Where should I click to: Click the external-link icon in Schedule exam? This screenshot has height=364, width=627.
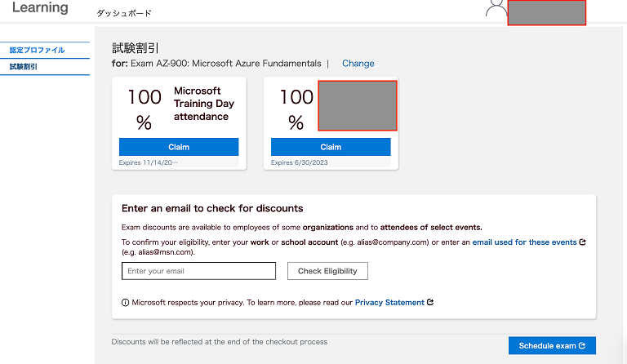[x=582, y=346]
